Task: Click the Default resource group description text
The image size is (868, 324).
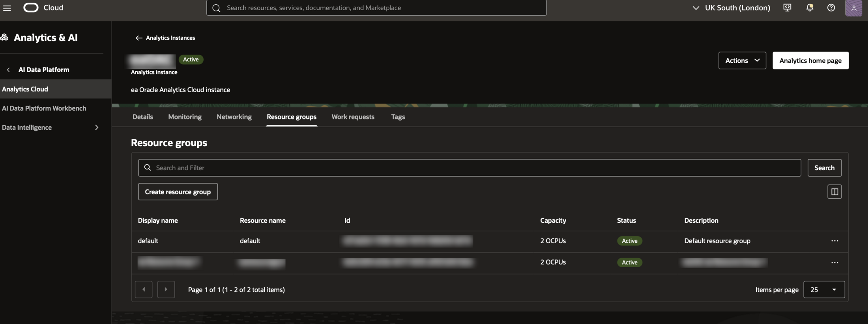Action: point(717,241)
